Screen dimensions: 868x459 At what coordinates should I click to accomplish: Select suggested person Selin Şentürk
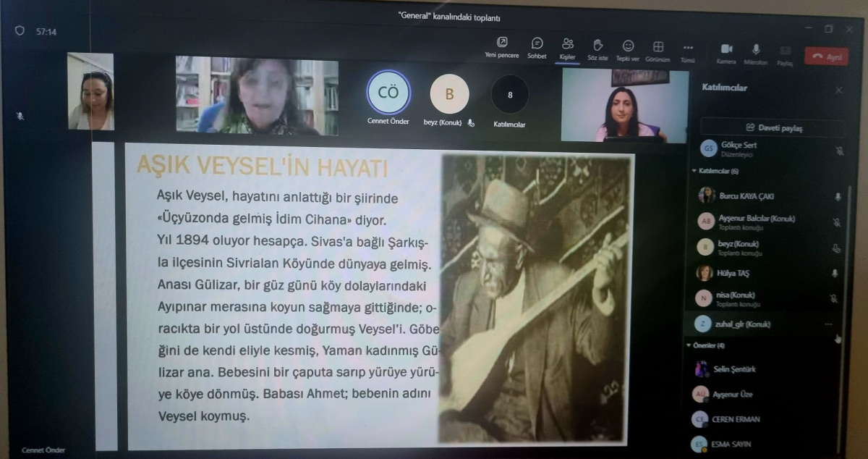coord(765,369)
